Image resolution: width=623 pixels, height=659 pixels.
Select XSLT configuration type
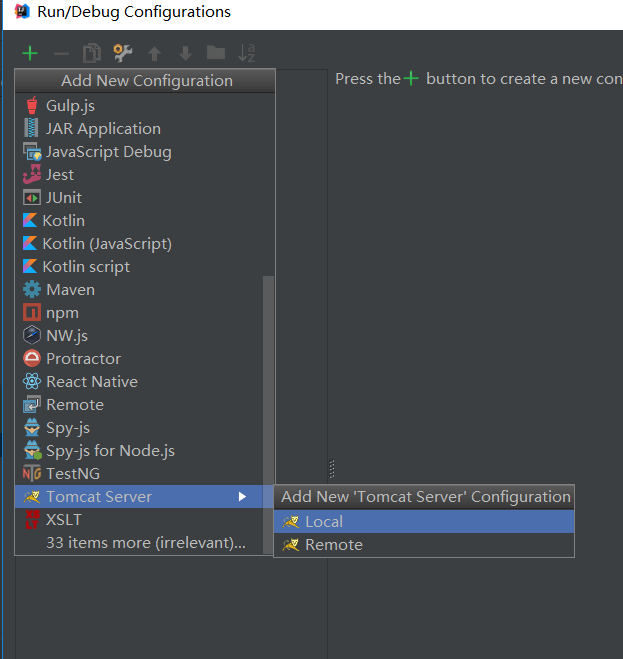tap(139, 519)
